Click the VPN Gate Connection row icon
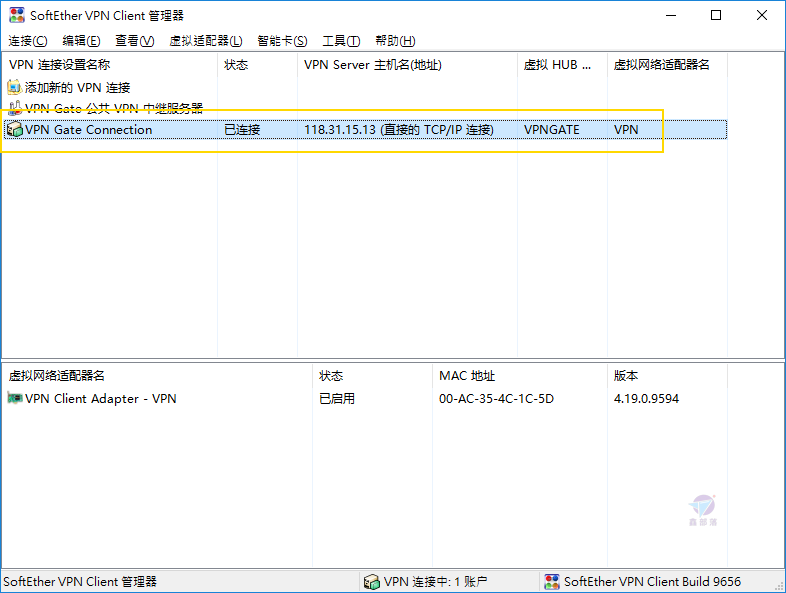 pyautogui.click(x=15, y=129)
